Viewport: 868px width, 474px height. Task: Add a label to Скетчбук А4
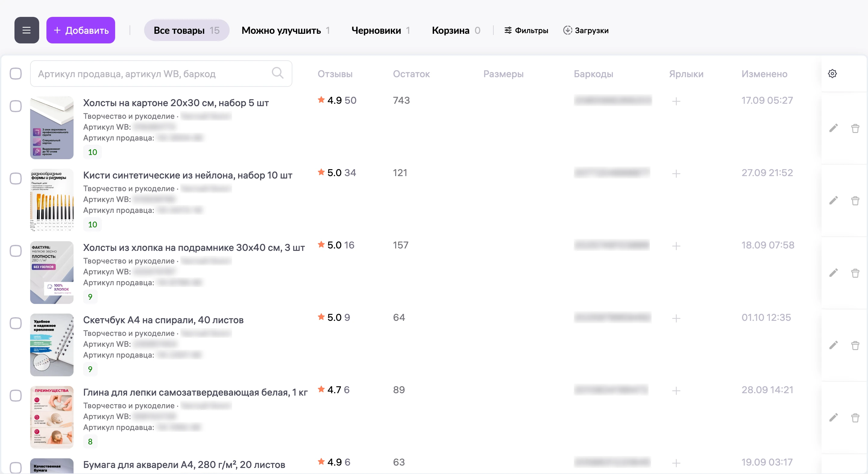676,318
